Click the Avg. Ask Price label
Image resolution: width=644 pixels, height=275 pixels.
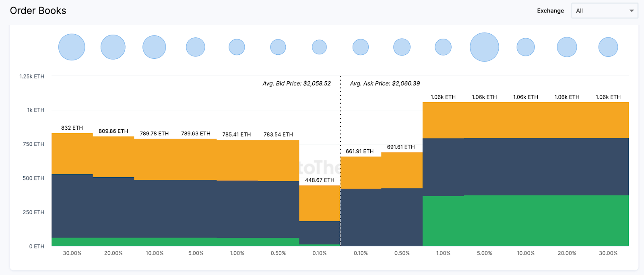tap(385, 84)
